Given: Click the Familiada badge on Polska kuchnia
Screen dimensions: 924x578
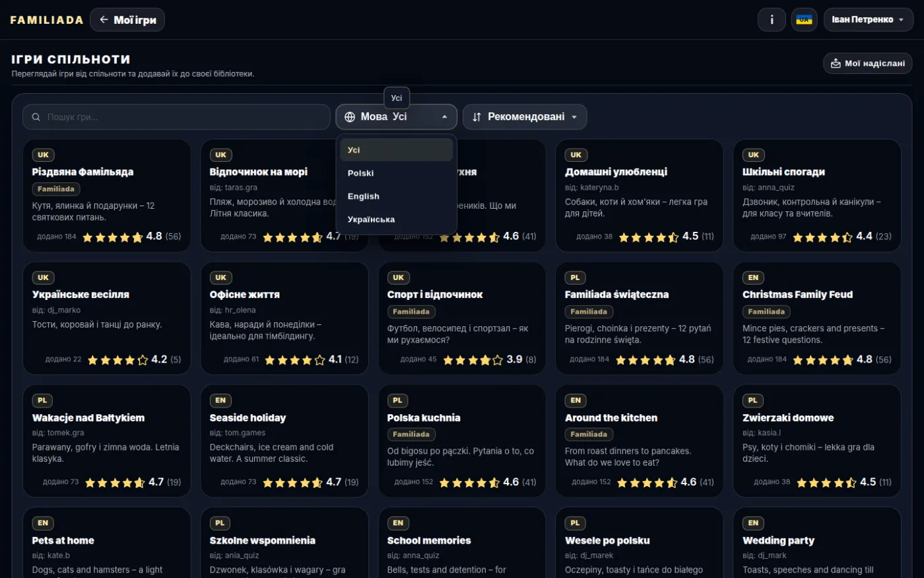Looking at the screenshot, I should [x=411, y=435].
